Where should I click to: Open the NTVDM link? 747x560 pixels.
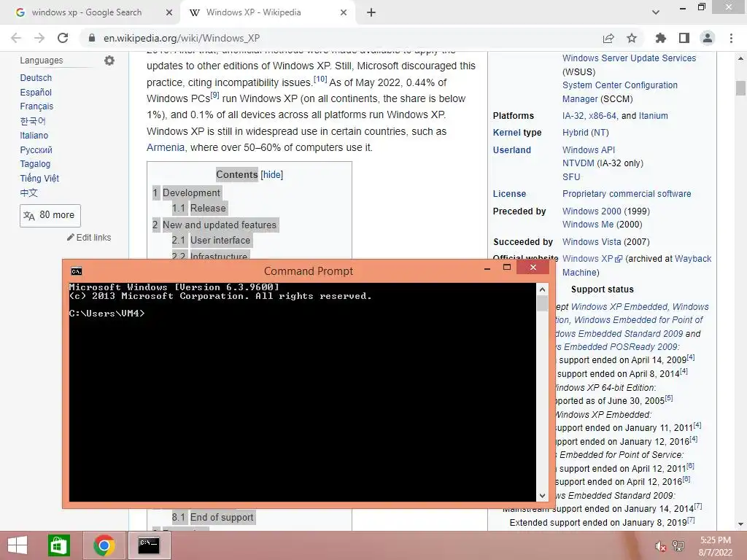tap(578, 163)
